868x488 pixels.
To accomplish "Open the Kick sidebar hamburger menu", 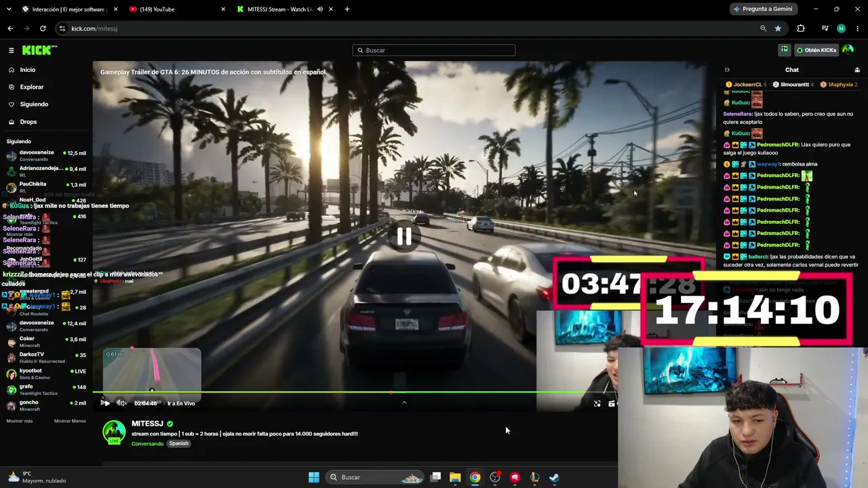I will tap(12, 50).
